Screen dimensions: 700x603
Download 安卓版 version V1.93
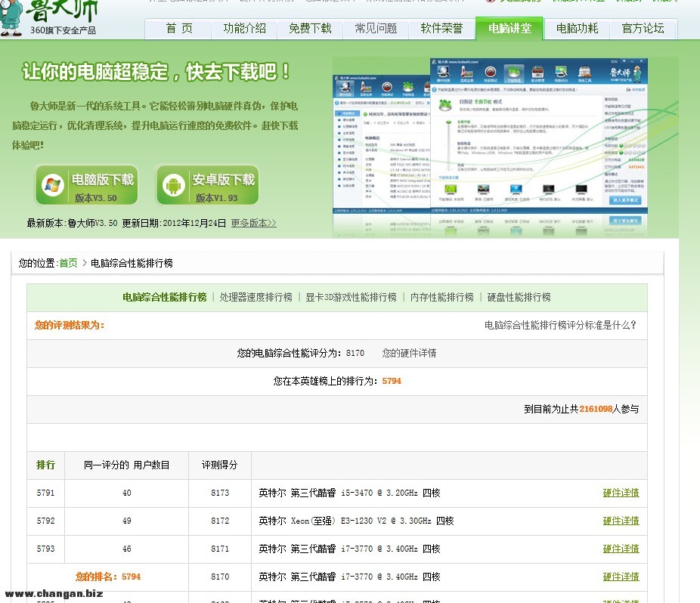207,185
